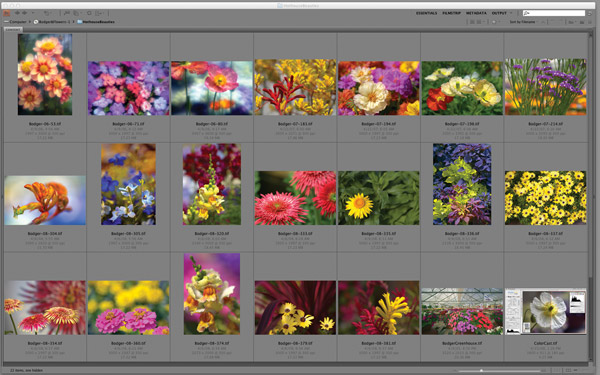Image resolution: width=600 pixels, height=375 pixels.
Task: Select thumbnail Badger-08-336.tif
Action: pyautogui.click(x=462, y=184)
